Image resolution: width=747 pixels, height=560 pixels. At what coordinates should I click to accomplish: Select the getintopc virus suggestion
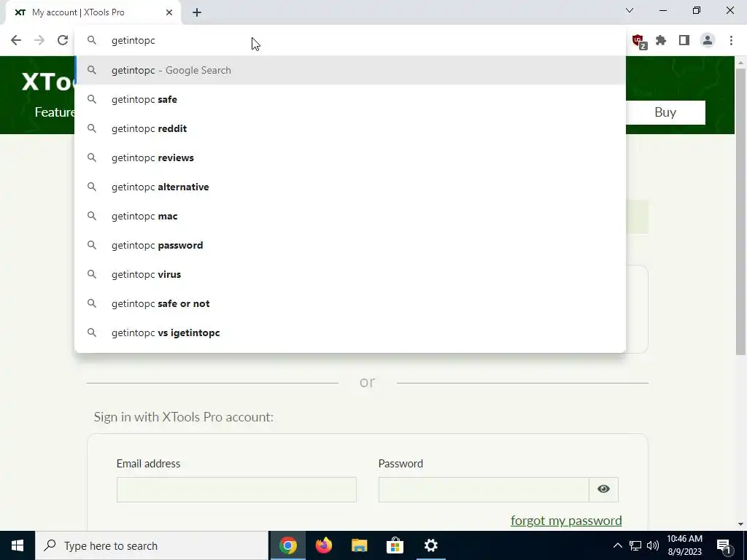pyautogui.click(x=350, y=274)
